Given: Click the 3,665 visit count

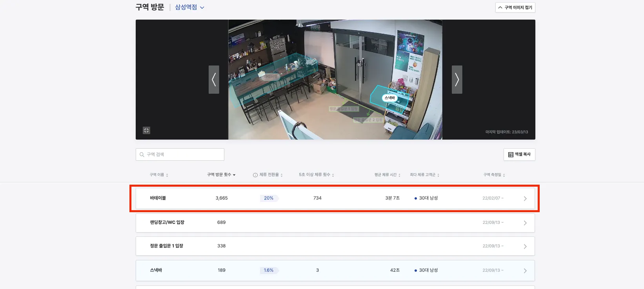Looking at the screenshot, I should coord(222,198).
